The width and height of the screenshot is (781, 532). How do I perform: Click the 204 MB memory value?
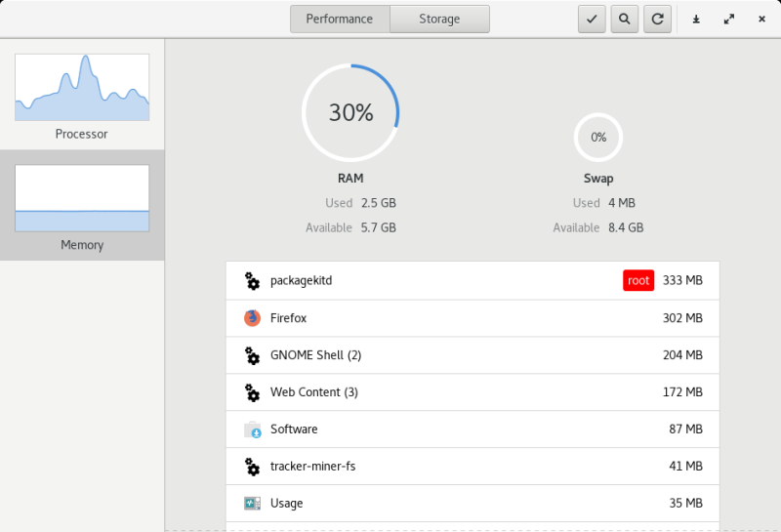(682, 355)
